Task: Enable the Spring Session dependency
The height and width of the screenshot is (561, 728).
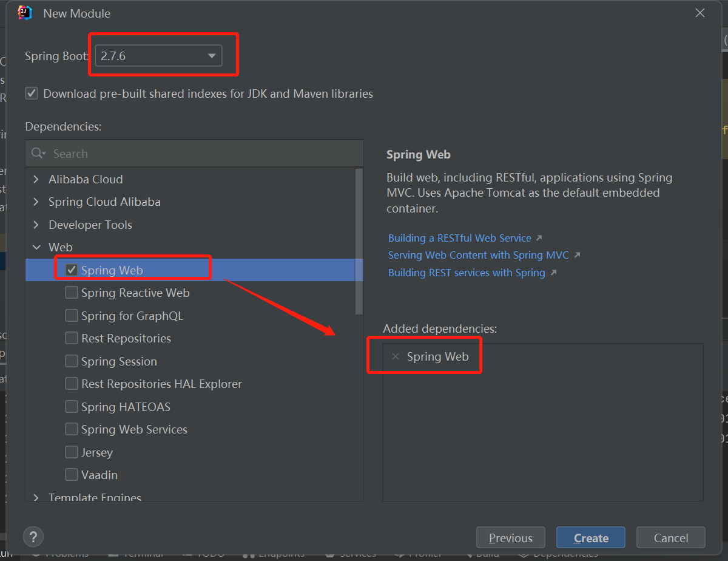Action: click(x=72, y=361)
